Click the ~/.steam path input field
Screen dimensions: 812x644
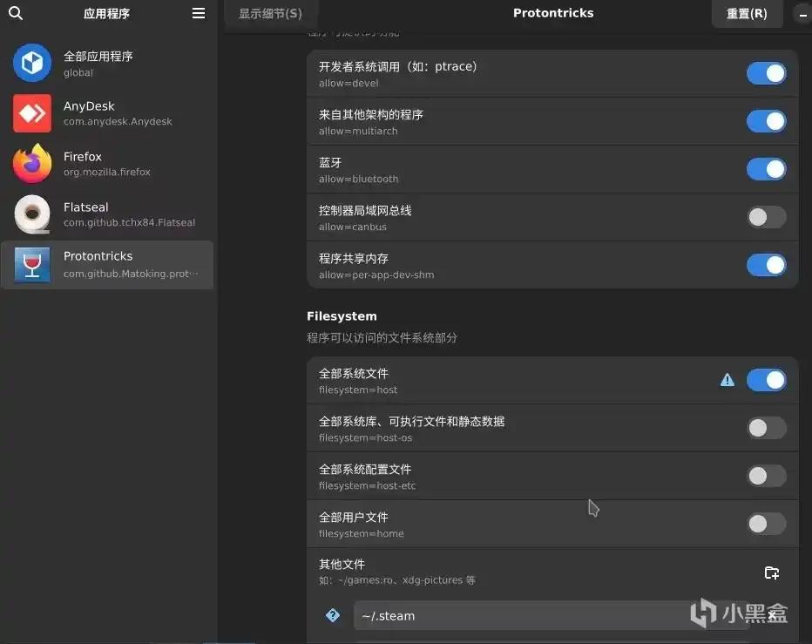point(551,615)
